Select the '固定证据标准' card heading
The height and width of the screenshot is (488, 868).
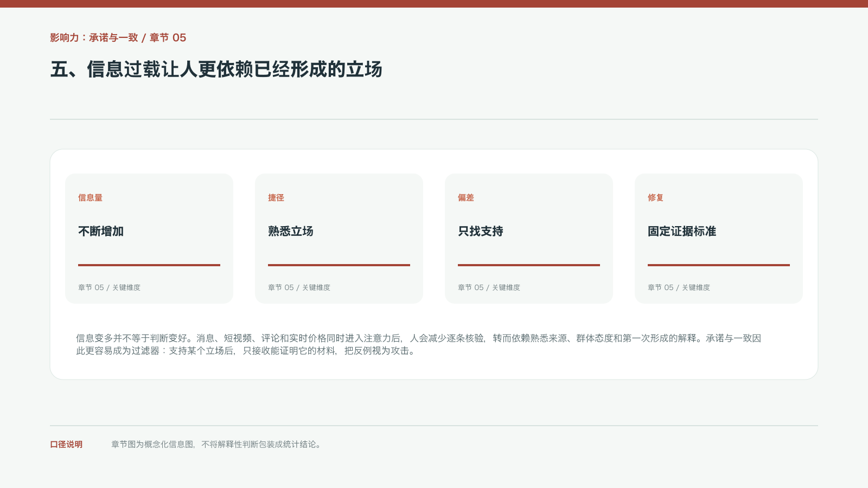[x=682, y=232]
